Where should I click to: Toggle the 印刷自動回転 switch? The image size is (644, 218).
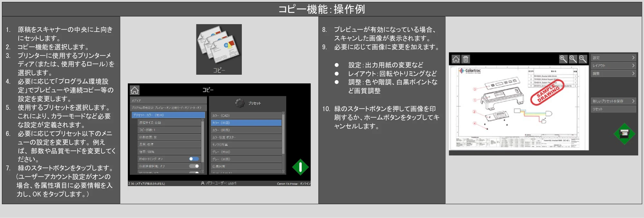[x=194, y=166]
